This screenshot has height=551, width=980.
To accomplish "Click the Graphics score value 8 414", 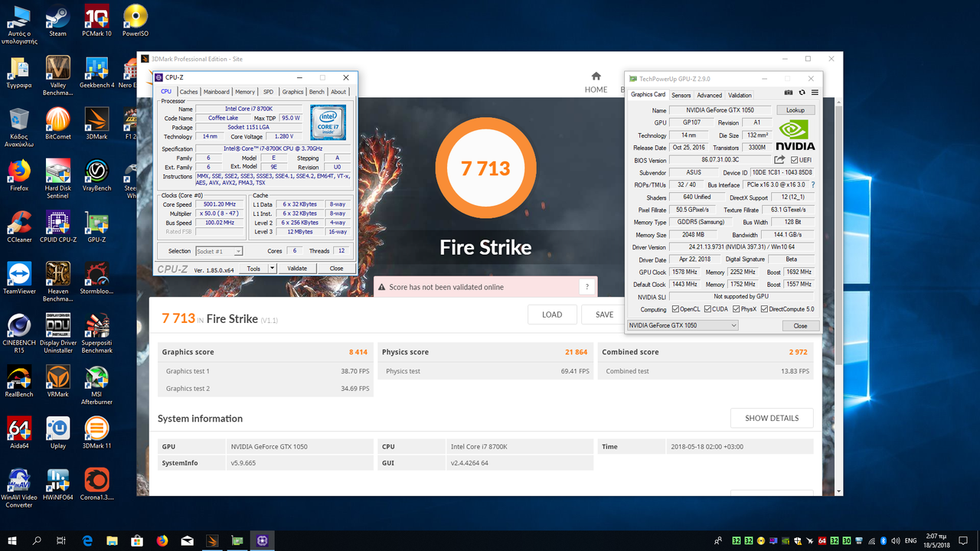I will pos(359,352).
